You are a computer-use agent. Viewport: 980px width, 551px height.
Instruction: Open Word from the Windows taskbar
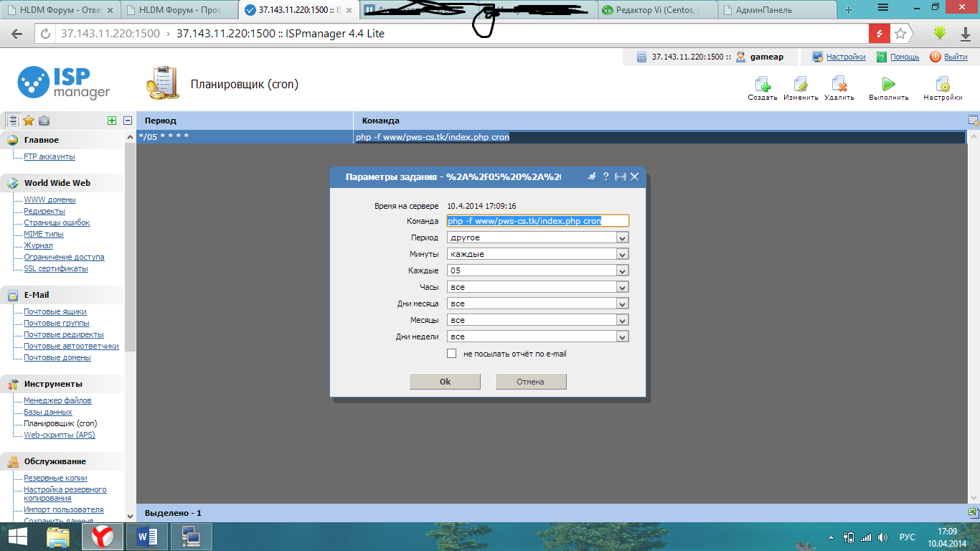point(146,536)
